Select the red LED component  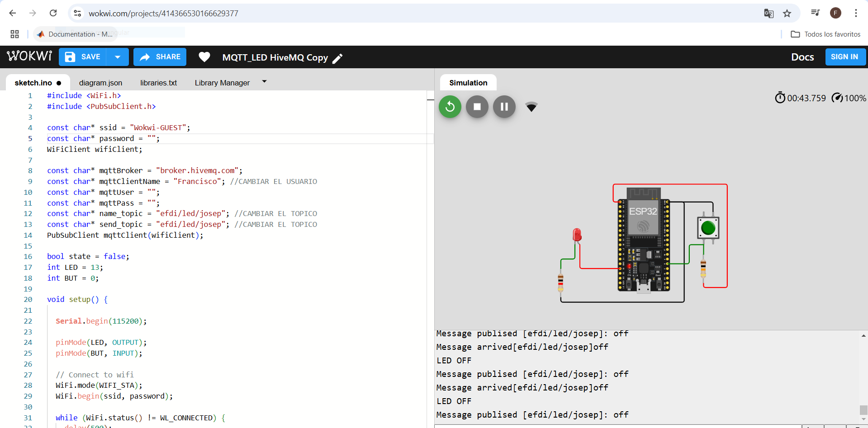click(x=577, y=235)
